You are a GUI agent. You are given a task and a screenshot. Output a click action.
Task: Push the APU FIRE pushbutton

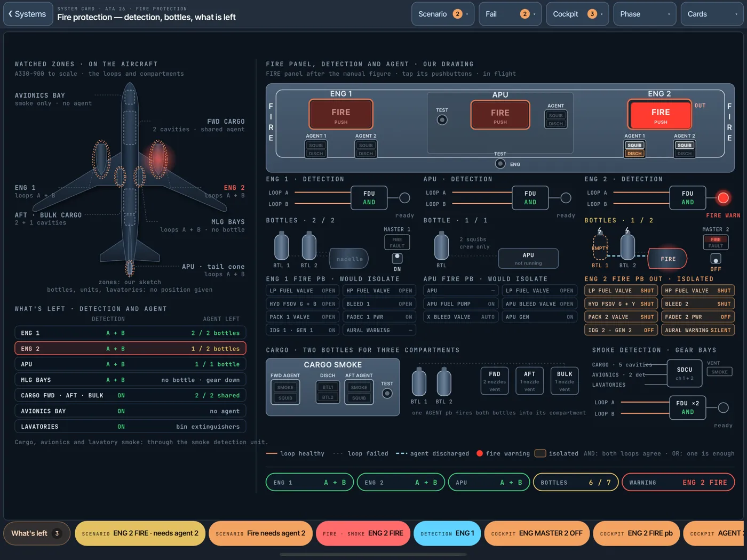pos(500,115)
